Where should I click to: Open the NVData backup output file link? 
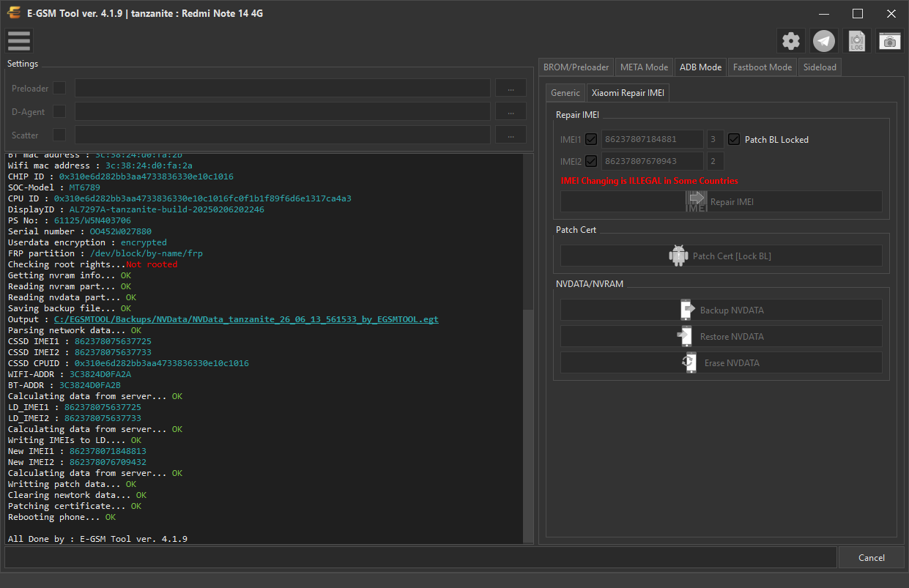tap(246, 319)
